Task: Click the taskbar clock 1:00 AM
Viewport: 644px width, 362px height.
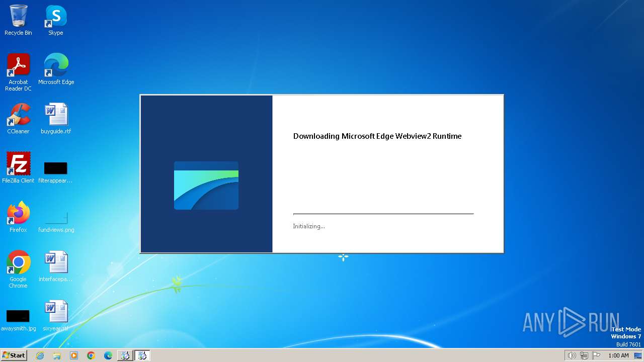Action: [x=618, y=355]
